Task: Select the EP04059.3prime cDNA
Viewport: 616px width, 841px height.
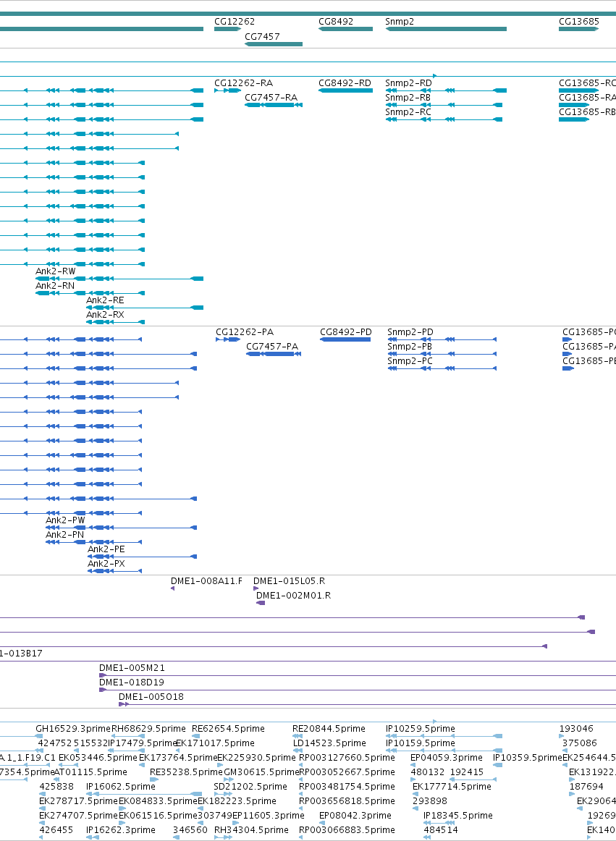Action: coord(413,765)
